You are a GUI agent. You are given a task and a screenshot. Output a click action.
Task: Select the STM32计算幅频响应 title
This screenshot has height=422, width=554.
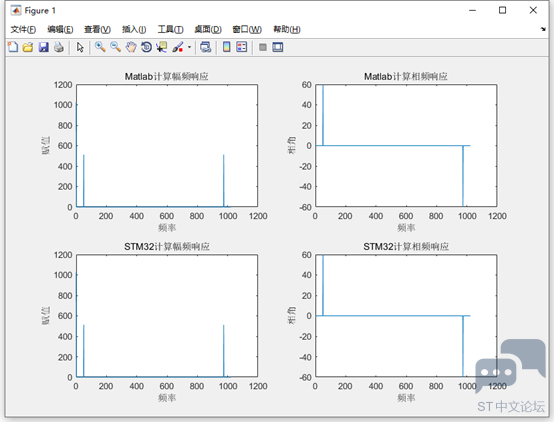click(x=166, y=246)
